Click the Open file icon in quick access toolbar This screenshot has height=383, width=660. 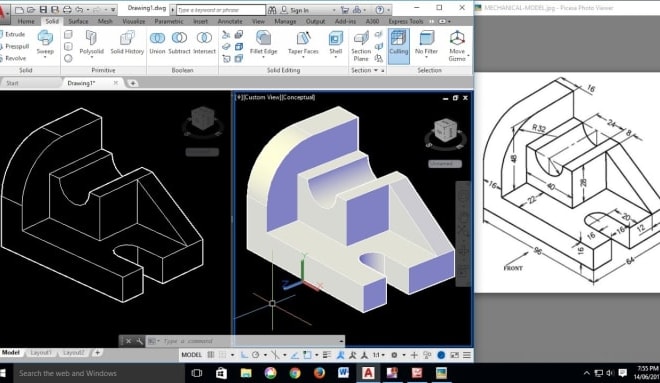click(31, 9)
